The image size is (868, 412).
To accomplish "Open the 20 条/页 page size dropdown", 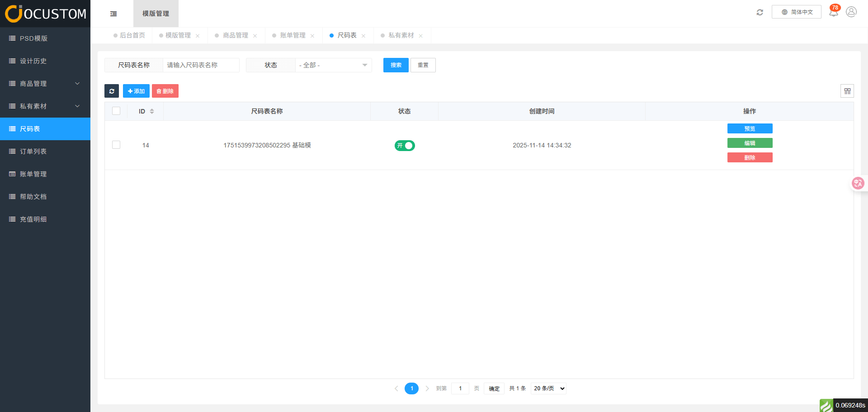I will coord(548,388).
